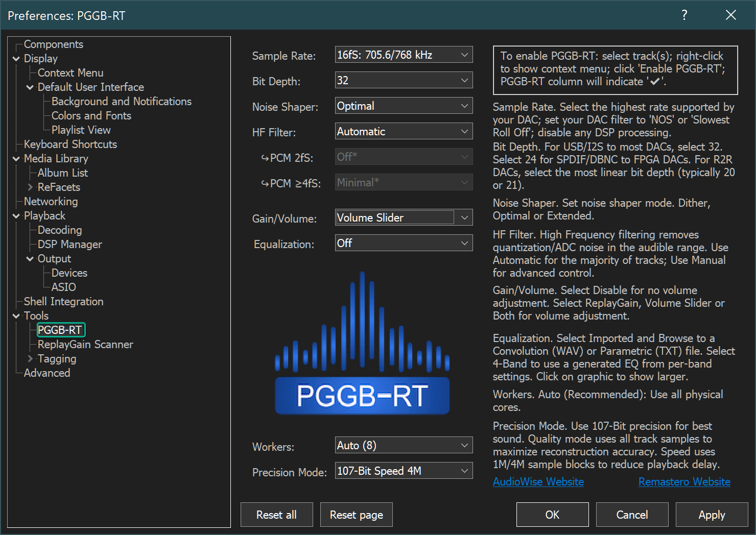756x535 pixels.
Task: Collapse the Display tree node
Action: coord(16,59)
